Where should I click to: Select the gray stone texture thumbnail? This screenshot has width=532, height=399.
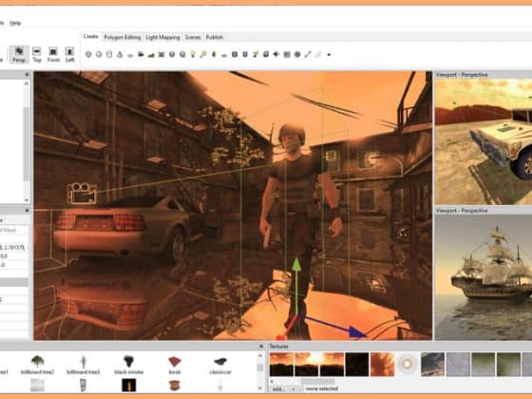[458, 364]
